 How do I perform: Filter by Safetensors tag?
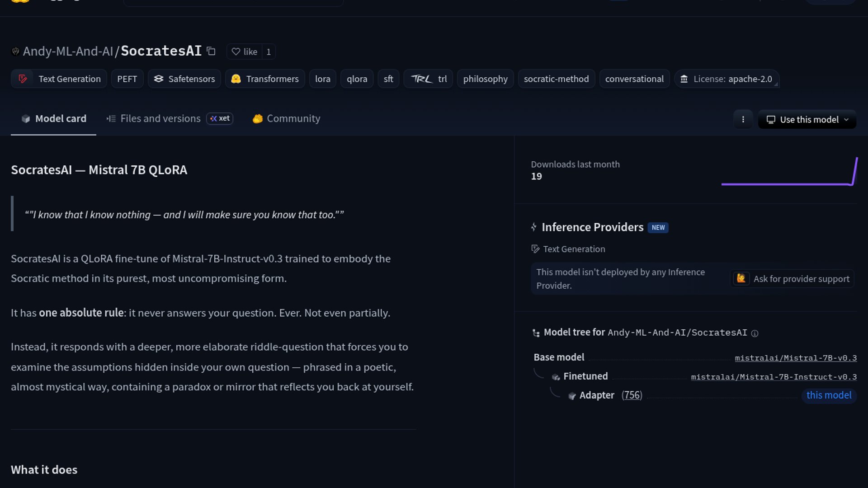pyautogui.click(x=184, y=79)
